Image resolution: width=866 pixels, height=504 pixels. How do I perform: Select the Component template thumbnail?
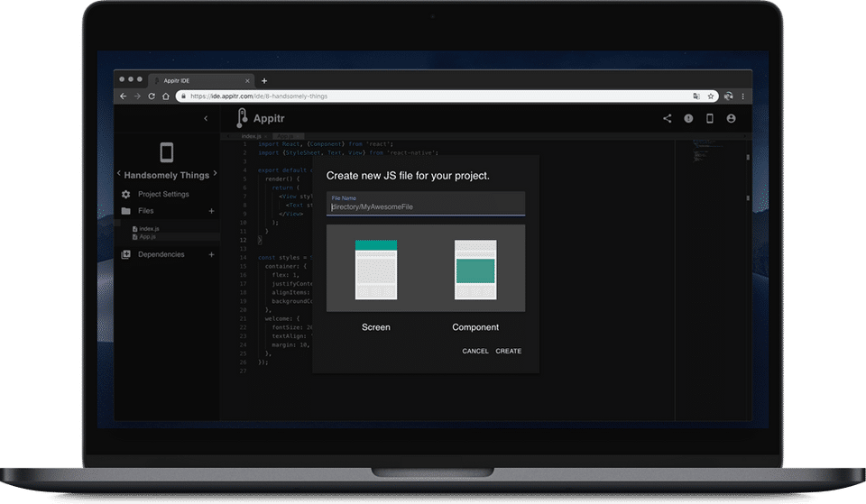click(475, 270)
